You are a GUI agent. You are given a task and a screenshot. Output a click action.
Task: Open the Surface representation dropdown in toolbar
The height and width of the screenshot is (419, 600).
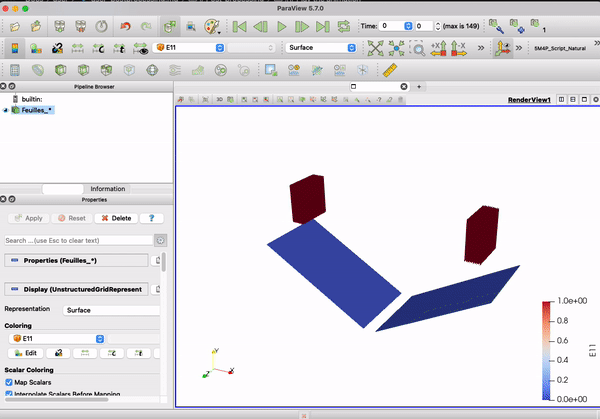pos(321,47)
